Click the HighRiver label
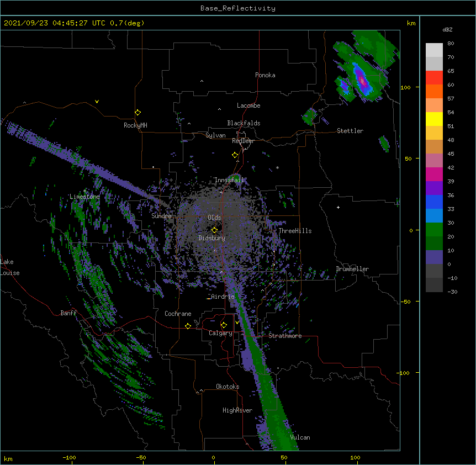Image resolution: width=476 pixels, height=465 pixels. [x=237, y=410]
